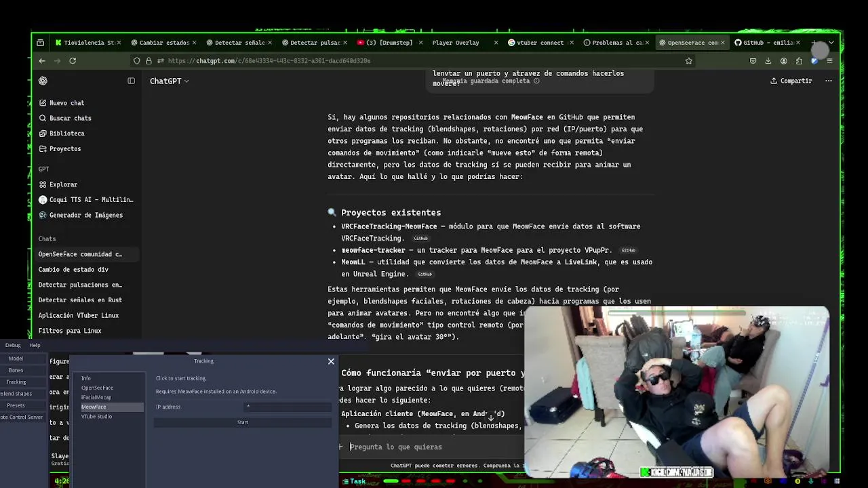Click the Presets button in left panel

(x=16, y=405)
